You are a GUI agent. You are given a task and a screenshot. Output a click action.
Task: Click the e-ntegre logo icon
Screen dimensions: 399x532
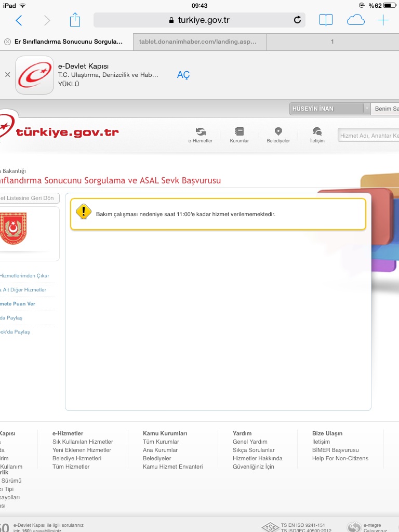coord(354,527)
